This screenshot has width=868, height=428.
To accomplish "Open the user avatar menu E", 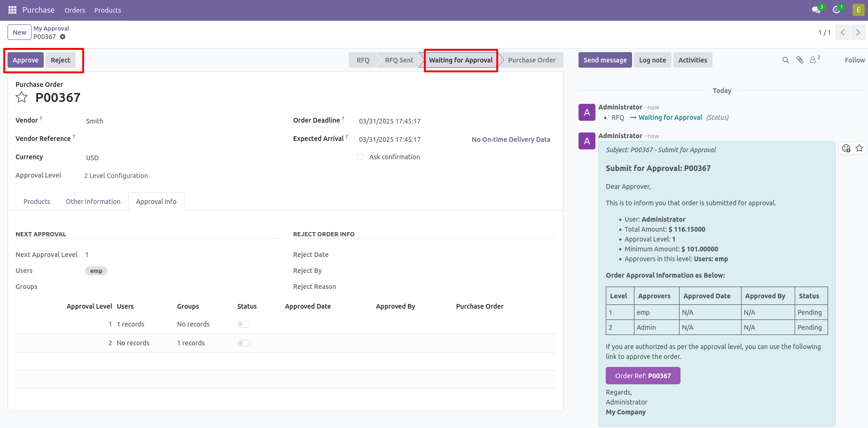I will tap(858, 10).
